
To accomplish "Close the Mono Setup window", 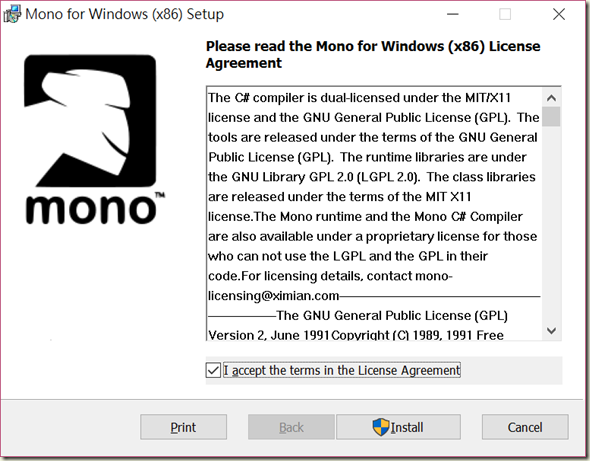I will (559, 14).
